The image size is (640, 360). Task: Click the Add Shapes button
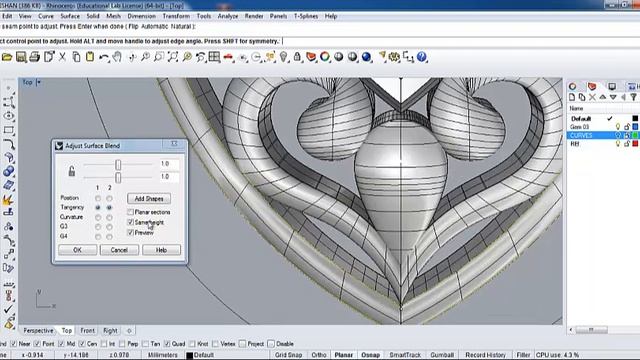click(x=149, y=199)
